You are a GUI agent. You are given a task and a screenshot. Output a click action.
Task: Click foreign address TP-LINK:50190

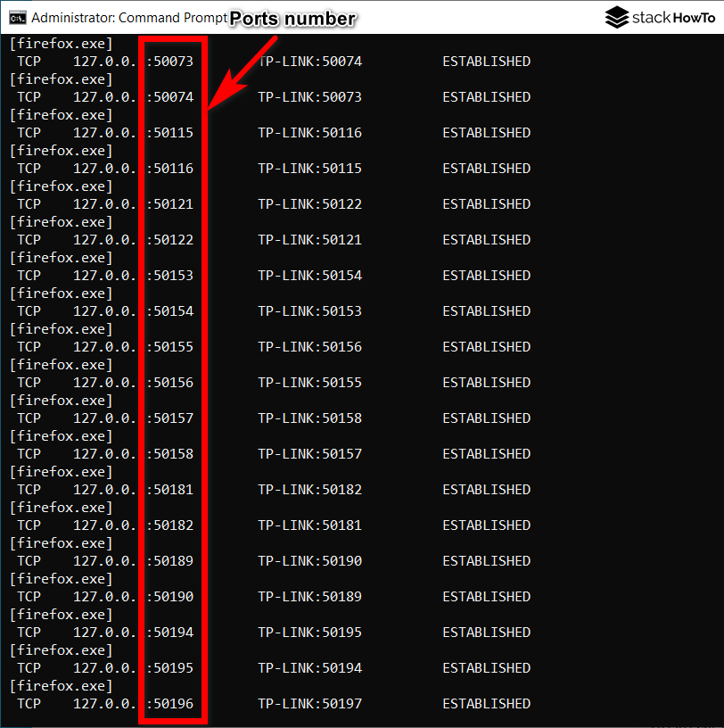point(310,561)
